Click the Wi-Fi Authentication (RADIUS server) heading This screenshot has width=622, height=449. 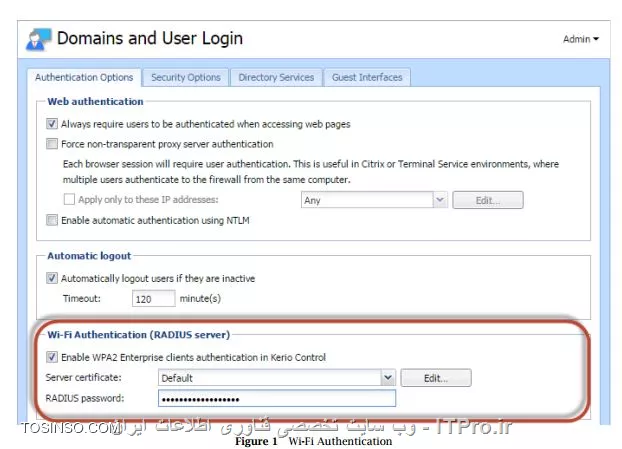click(x=138, y=335)
